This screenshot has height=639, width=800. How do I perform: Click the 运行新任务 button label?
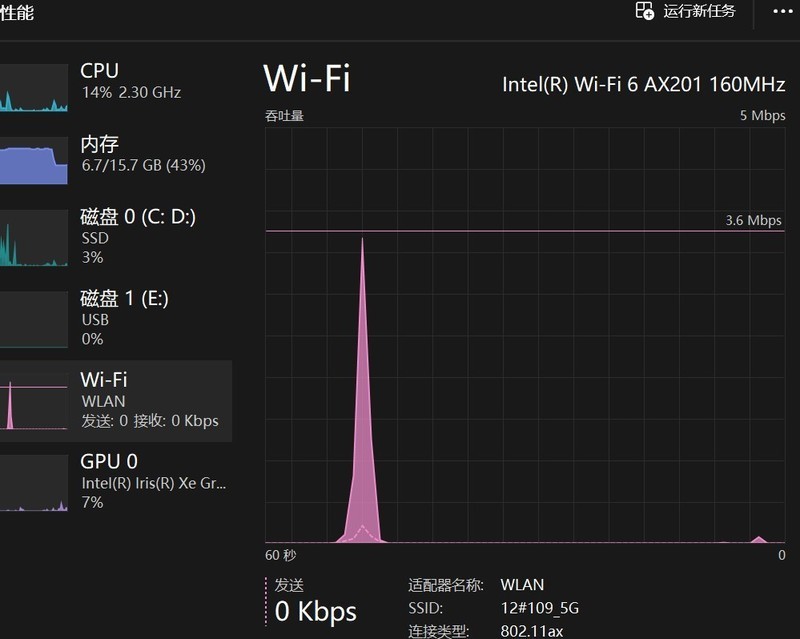[x=699, y=11]
